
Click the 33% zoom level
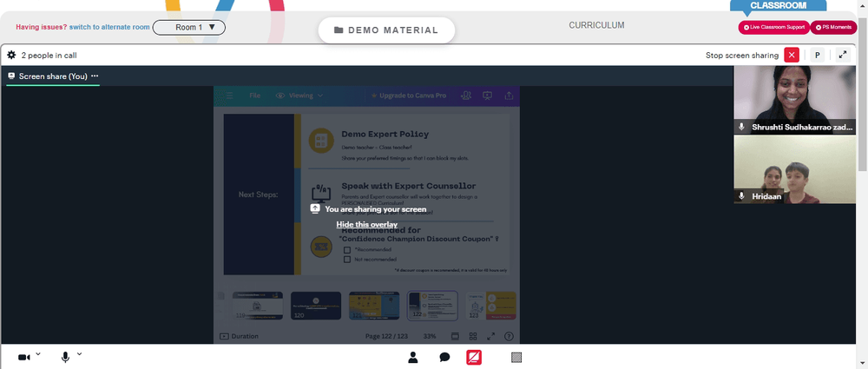(x=430, y=336)
